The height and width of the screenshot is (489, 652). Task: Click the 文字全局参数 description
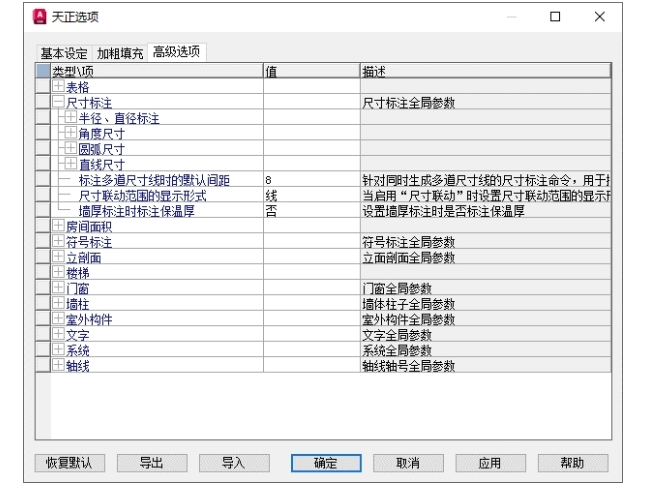[x=397, y=335]
